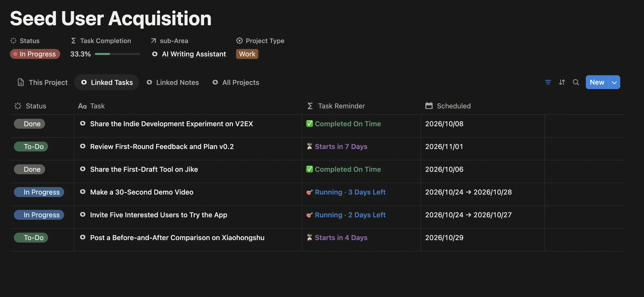This screenshot has width=644, height=297.
Task: Open the AI Writing Assistant sub-Area link
Action: coord(194,54)
